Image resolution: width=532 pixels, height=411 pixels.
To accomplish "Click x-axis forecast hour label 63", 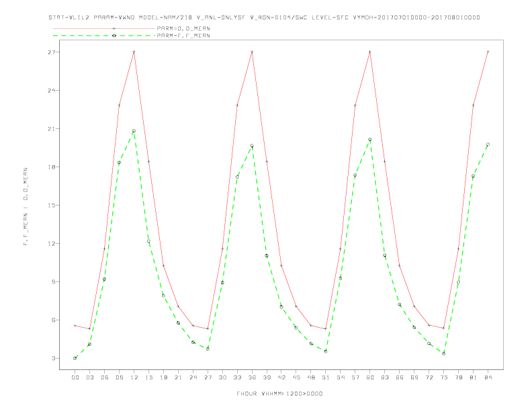I will 385,377.
